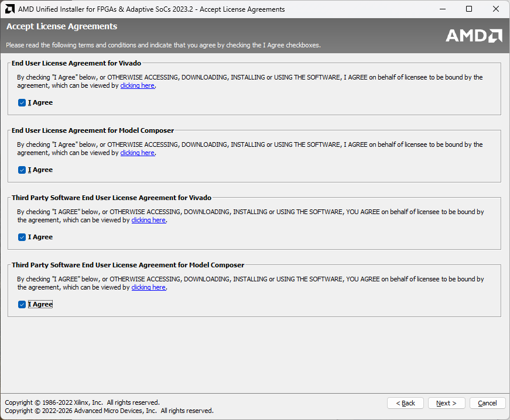Open the Vivado End User License 'clicking here' link
Image resolution: width=510 pixels, height=420 pixels.
coord(138,85)
